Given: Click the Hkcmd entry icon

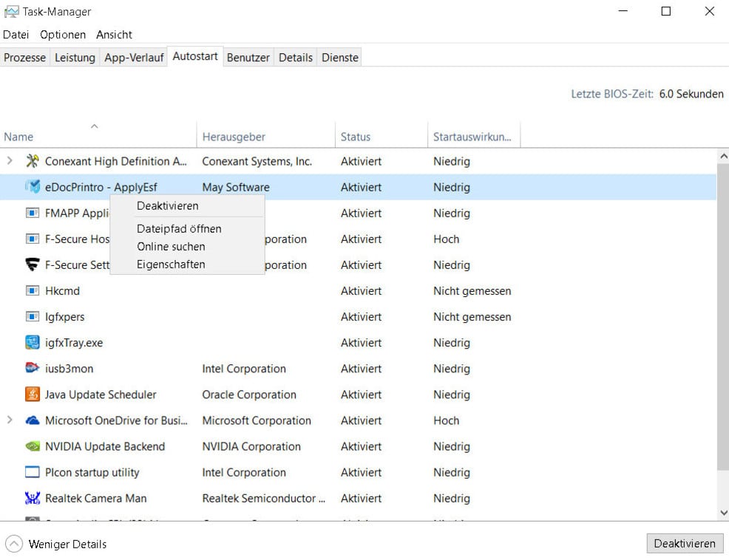Looking at the screenshot, I should tap(32, 290).
